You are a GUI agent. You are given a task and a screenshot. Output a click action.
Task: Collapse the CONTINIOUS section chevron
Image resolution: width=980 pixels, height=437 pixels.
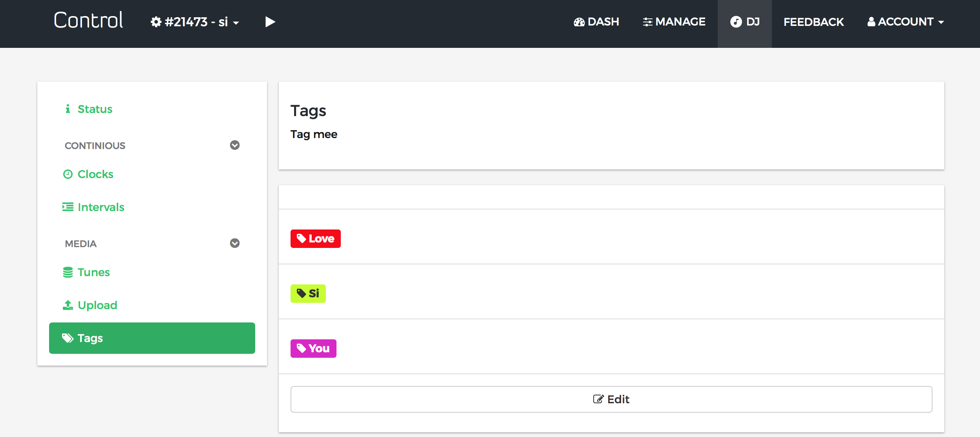click(235, 145)
